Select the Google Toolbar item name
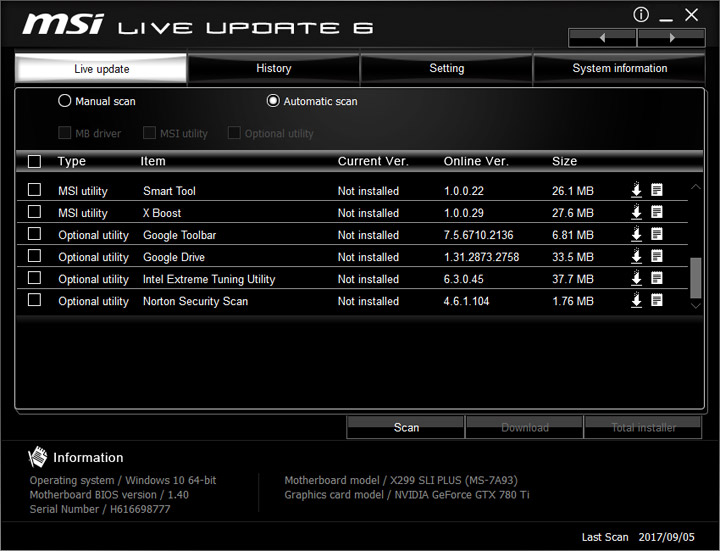The image size is (720, 551). coord(180,235)
